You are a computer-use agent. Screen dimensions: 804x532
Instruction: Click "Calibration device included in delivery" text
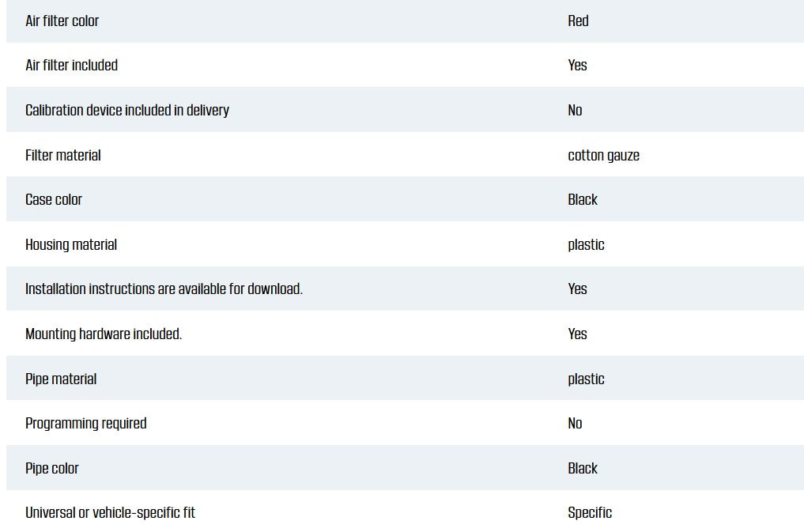tap(127, 111)
